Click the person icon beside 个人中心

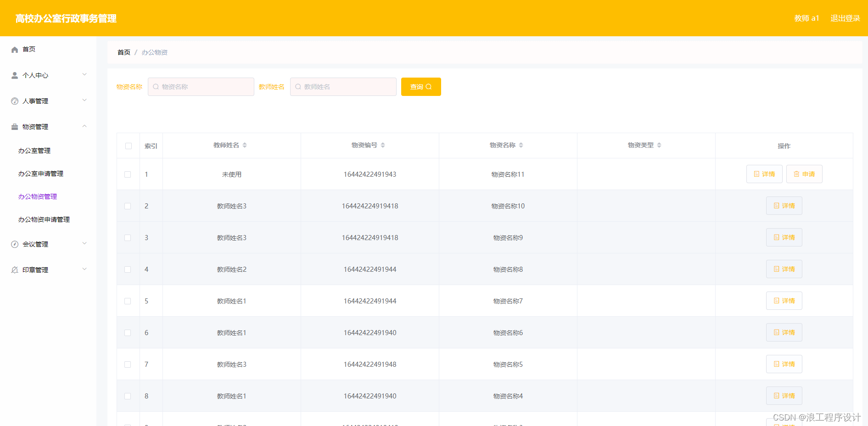15,75
